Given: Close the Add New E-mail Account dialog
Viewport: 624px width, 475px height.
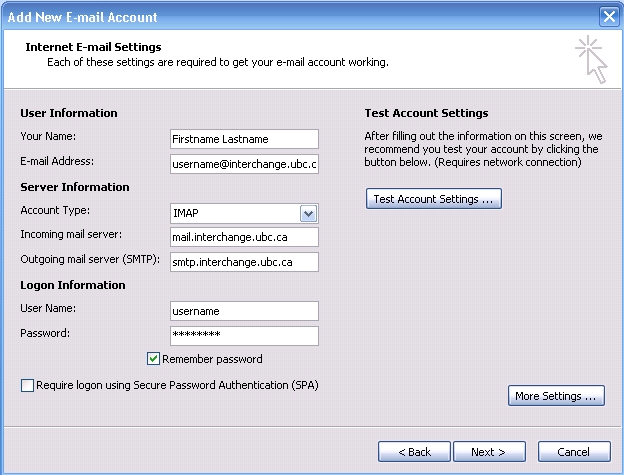Looking at the screenshot, I should (608, 17).
